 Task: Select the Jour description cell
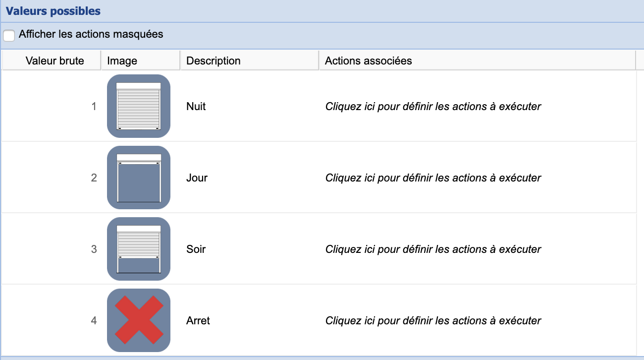tap(197, 178)
